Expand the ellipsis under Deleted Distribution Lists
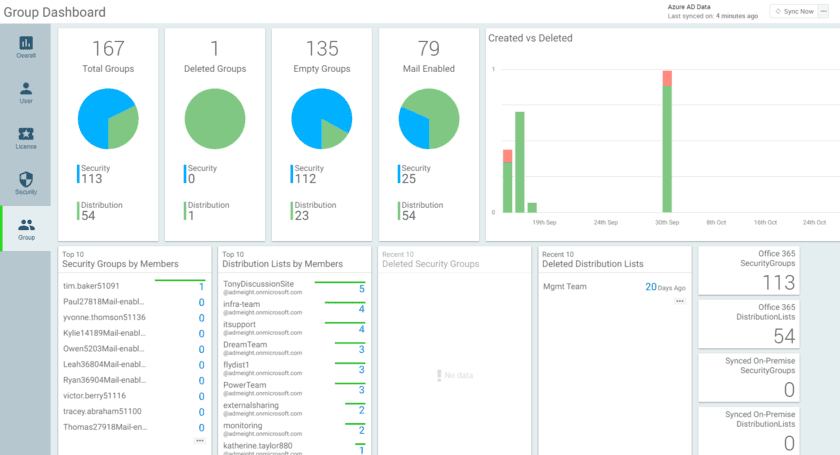This screenshot has width=840, height=455. 680,300
